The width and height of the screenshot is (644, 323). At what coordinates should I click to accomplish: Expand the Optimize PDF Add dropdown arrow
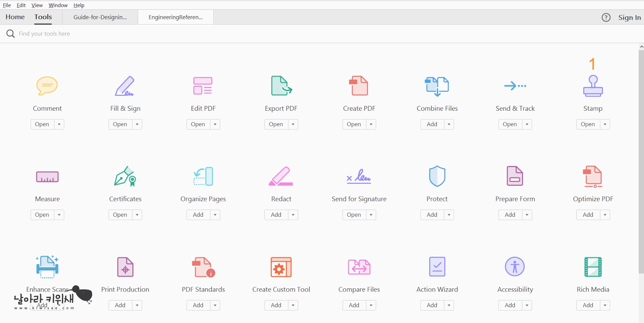coord(605,215)
